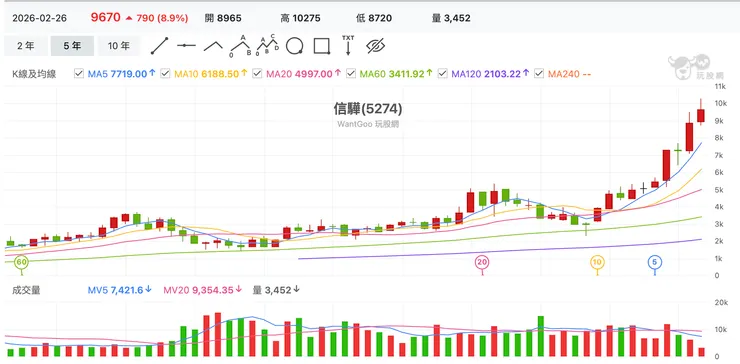
Task: Click the 10k price axis label
Action: click(720, 103)
